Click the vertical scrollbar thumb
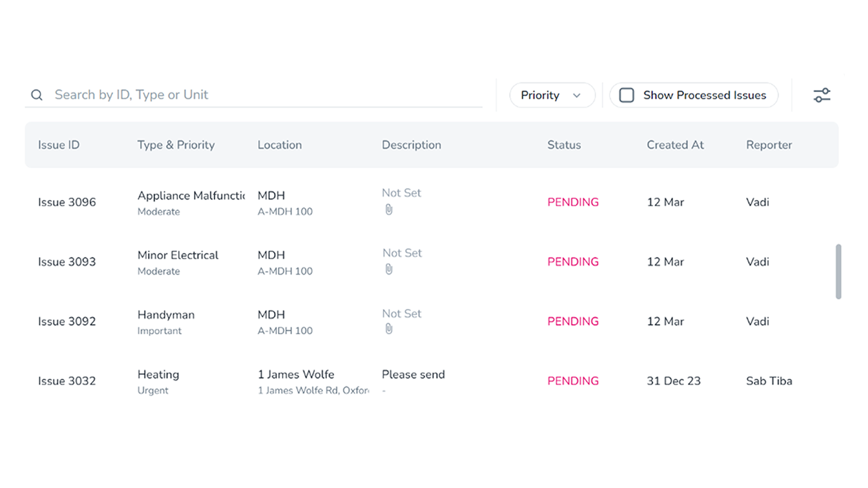 pyautogui.click(x=838, y=272)
